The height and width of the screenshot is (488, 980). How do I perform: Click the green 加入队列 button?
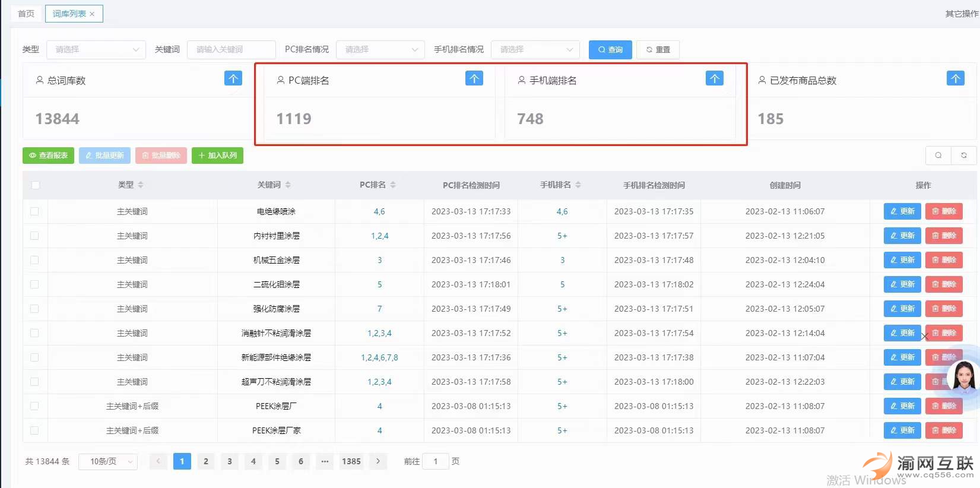coord(217,156)
